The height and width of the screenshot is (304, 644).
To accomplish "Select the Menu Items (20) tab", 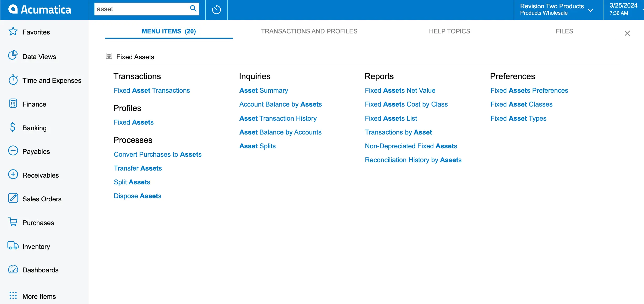I will point(169,31).
